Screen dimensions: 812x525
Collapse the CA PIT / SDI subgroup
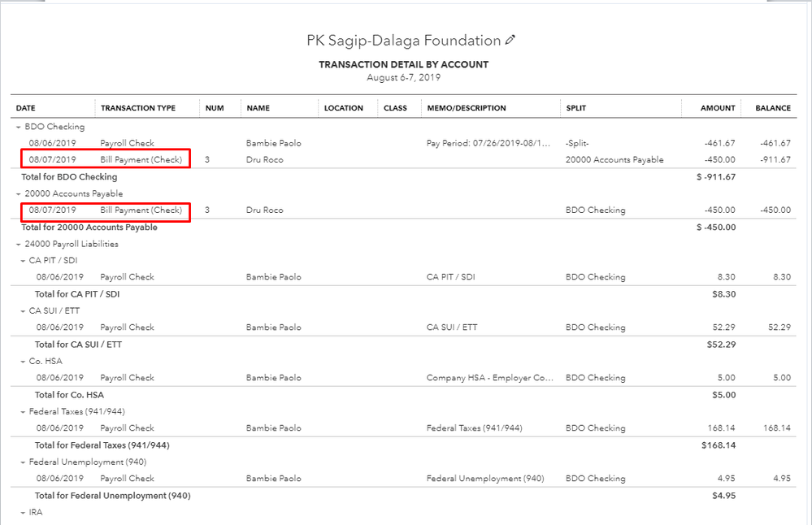tap(23, 261)
